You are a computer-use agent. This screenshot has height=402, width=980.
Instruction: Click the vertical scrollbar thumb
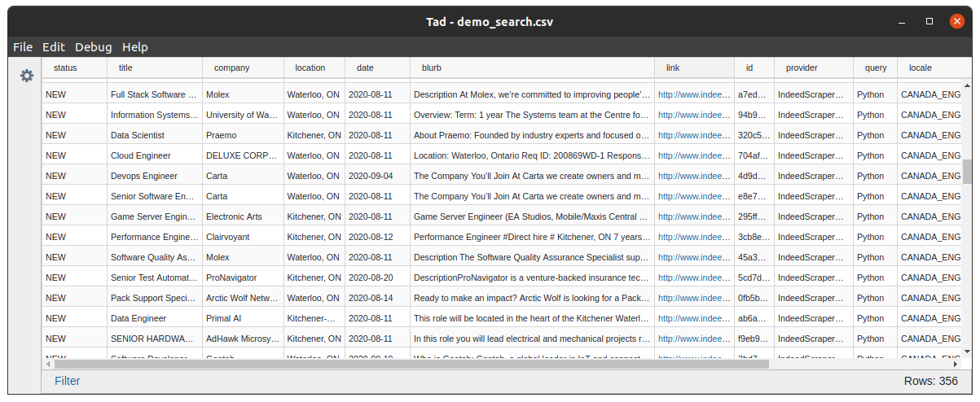pyautogui.click(x=967, y=172)
